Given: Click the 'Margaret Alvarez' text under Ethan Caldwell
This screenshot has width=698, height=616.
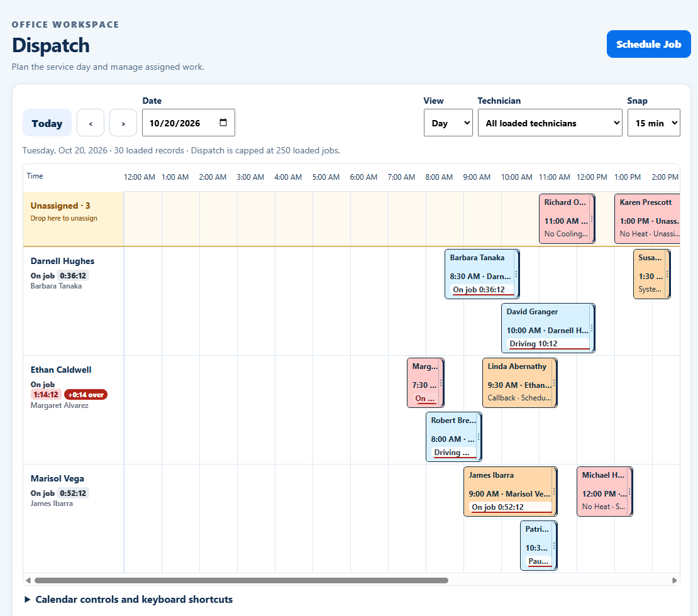Looking at the screenshot, I should tap(60, 405).
